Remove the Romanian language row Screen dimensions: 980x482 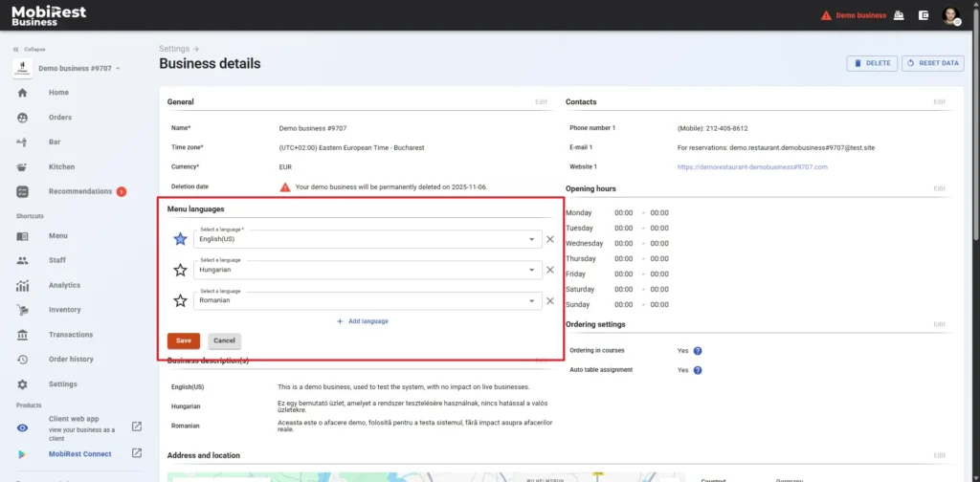(x=550, y=301)
